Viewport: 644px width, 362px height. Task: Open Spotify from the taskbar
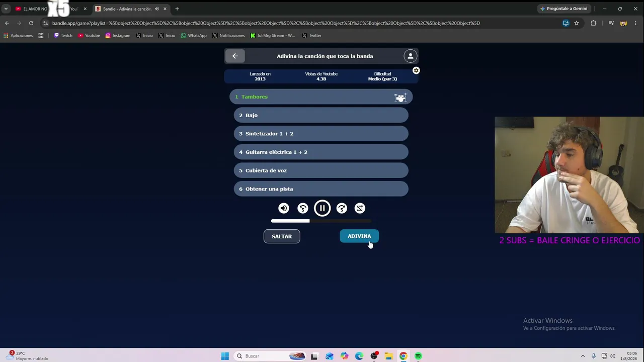418,356
